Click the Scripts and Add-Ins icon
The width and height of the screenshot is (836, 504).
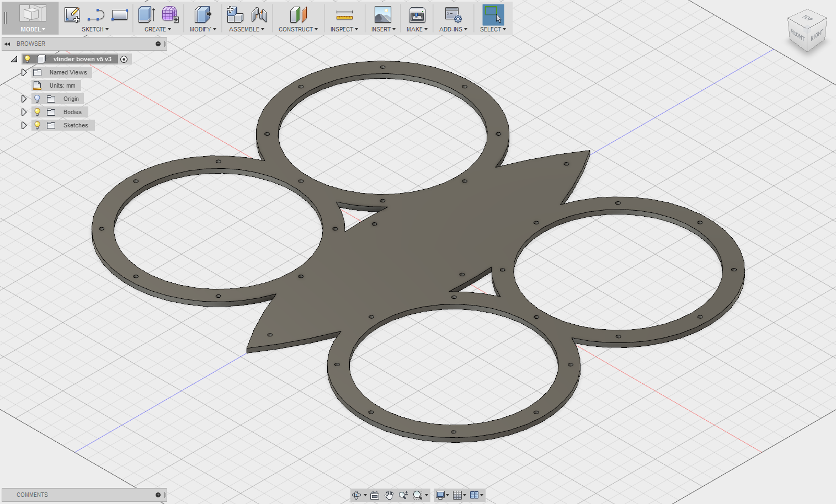(453, 15)
